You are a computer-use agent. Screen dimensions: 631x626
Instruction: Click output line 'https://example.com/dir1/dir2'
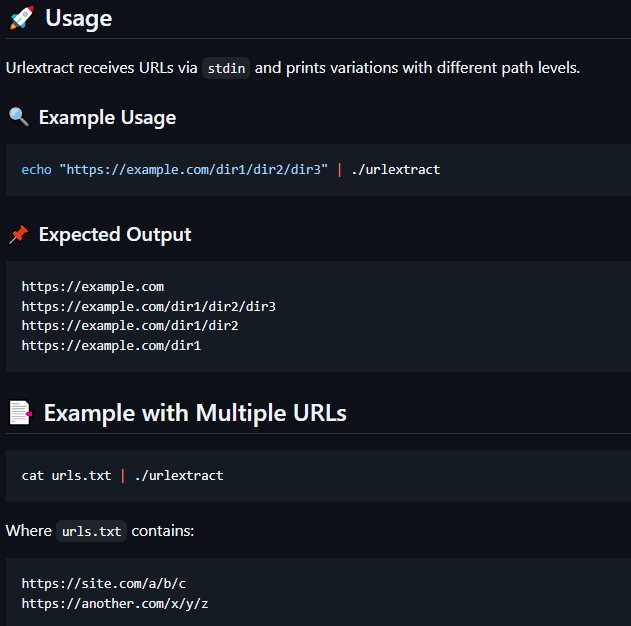[130, 325]
